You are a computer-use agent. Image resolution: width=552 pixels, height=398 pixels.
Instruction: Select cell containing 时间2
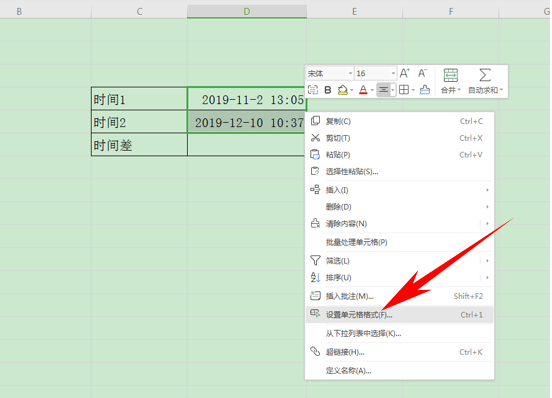coord(139,122)
